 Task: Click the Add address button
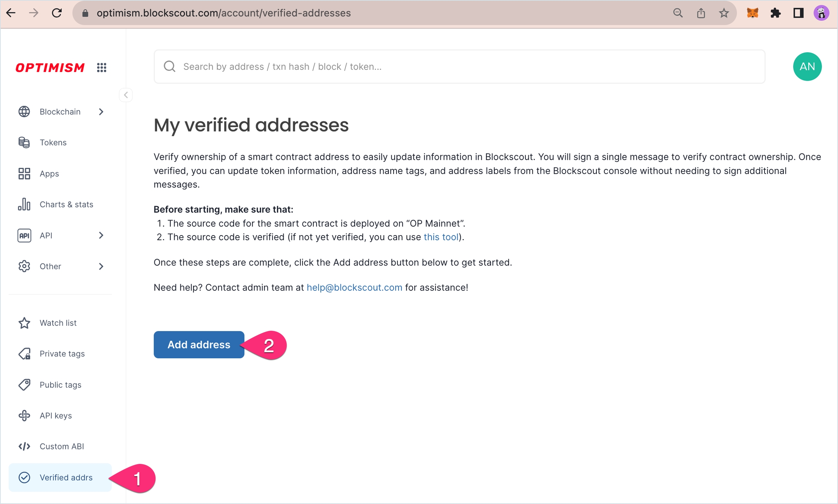(199, 344)
